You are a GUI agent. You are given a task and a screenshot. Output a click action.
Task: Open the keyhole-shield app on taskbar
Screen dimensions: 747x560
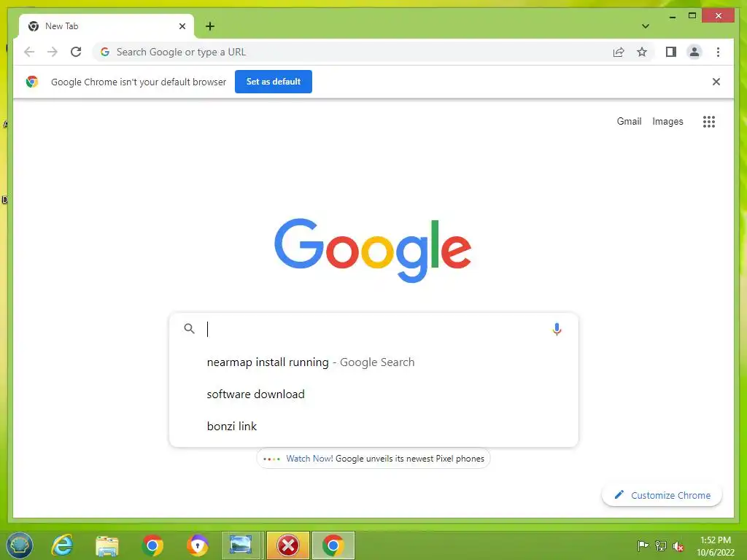(x=197, y=545)
